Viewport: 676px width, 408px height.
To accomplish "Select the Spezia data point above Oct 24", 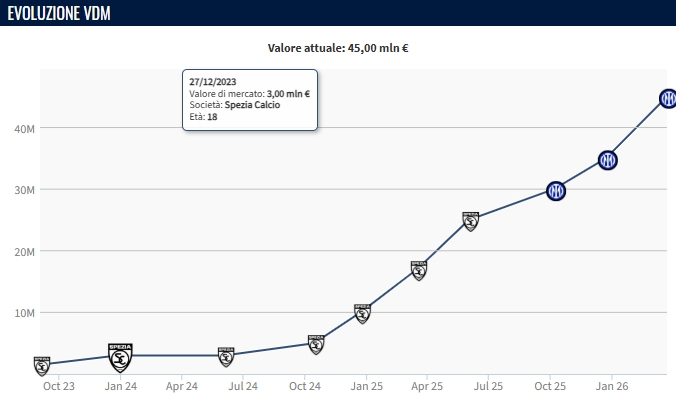I will tap(316, 344).
